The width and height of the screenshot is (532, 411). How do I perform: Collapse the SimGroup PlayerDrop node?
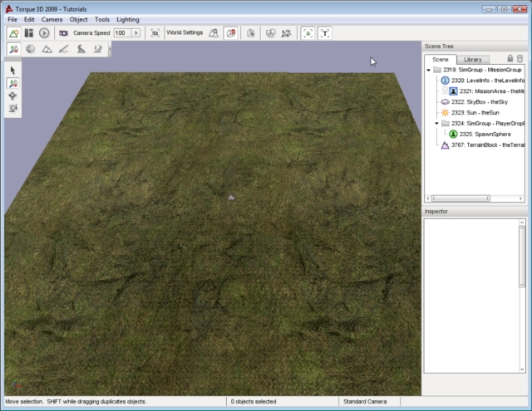point(436,123)
